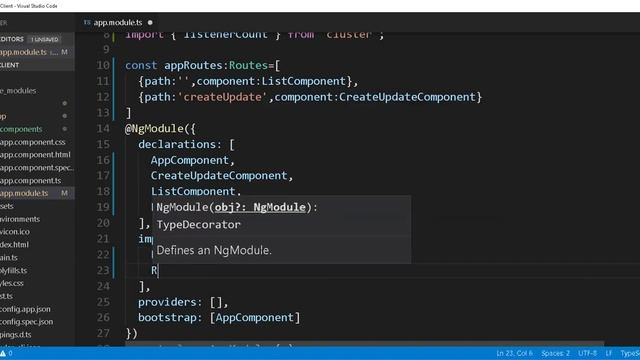Expand the assets folder
The width and height of the screenshot is (640, 360).
pos(7,206)
